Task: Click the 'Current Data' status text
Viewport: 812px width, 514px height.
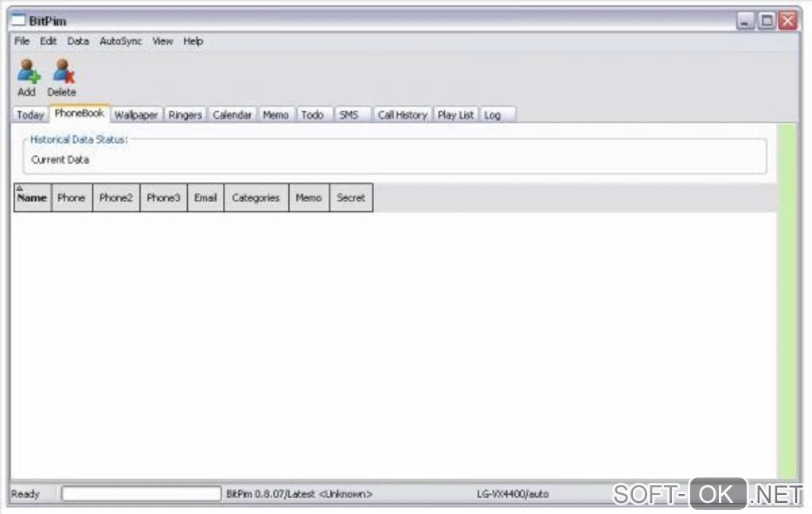Action: pyautogui.click(x=60, y=160)
